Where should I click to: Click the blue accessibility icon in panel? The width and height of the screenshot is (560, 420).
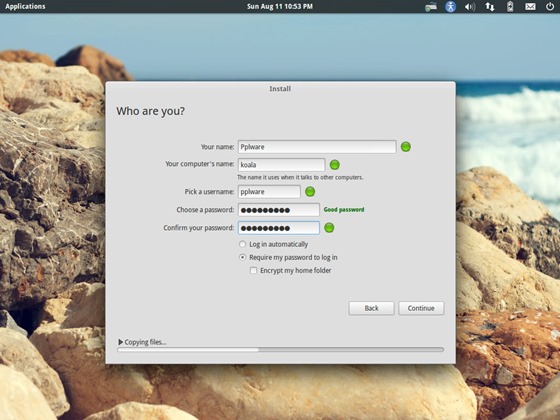coord(450,6)
